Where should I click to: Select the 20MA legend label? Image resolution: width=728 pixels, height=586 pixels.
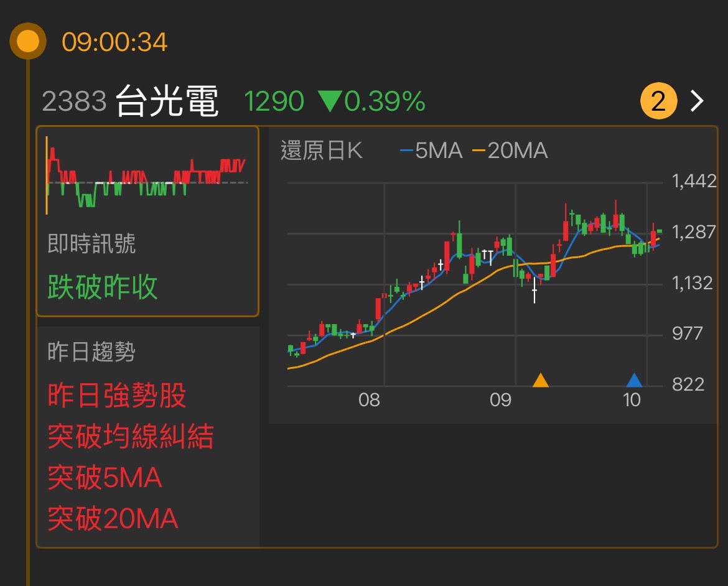(x=510, y=151)
